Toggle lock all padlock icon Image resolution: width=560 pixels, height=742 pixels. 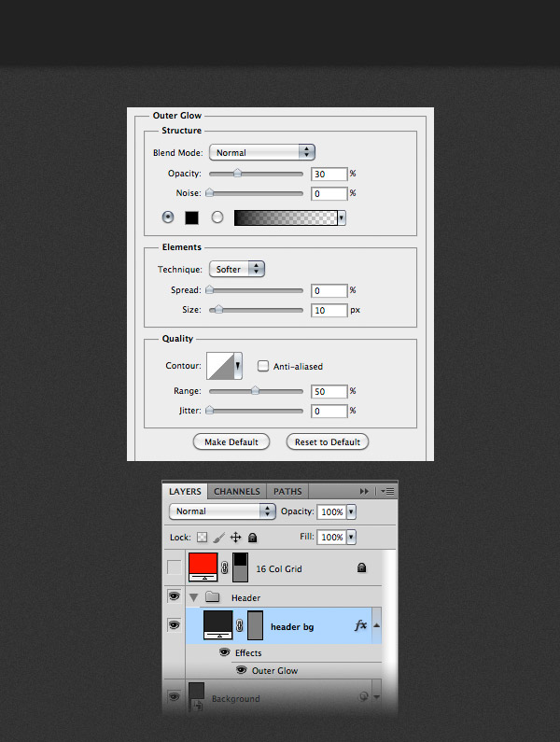tap(253, 537)
